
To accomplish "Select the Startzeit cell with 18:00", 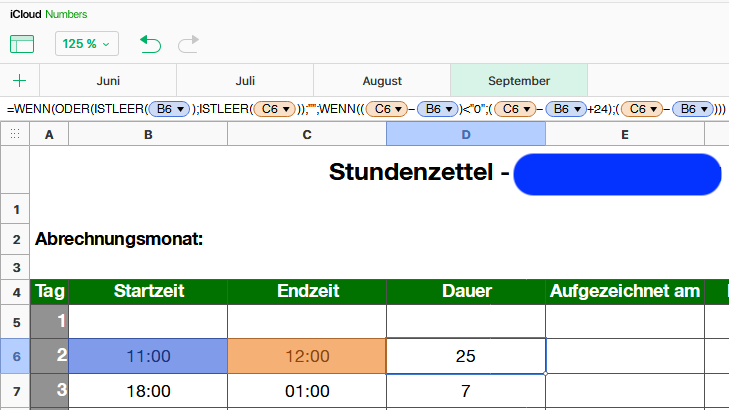I will [148, 391].
